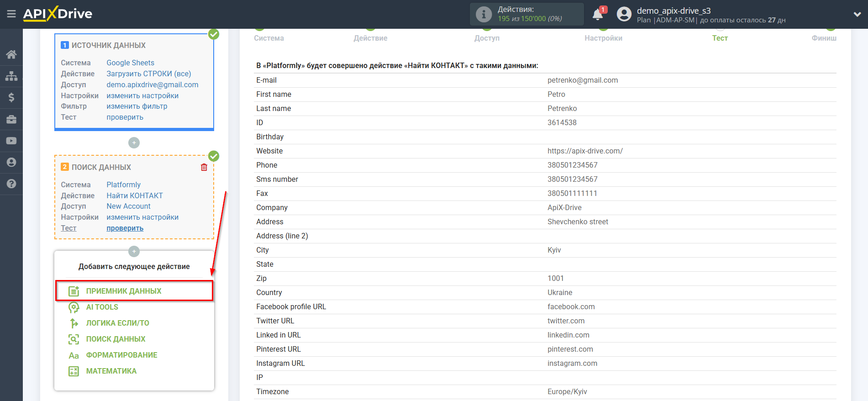Click Загрузить СТРОКИ (все) link

tap(149, 74)
